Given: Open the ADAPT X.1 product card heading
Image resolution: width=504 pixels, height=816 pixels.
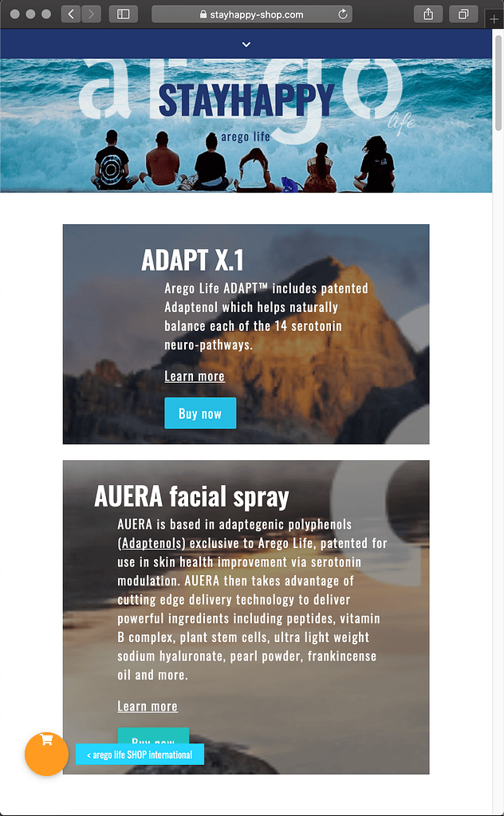Looking at the screenshot, I should 192,260.
